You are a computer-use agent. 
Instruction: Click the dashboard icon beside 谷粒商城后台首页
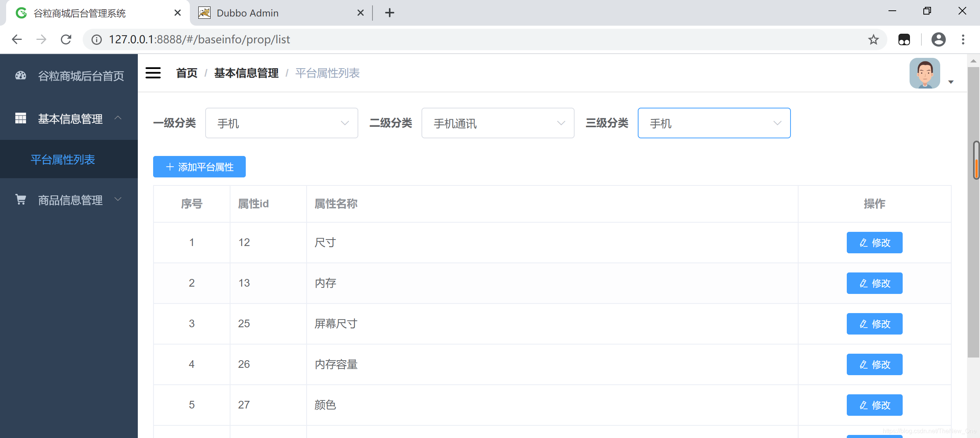[20, 75]
